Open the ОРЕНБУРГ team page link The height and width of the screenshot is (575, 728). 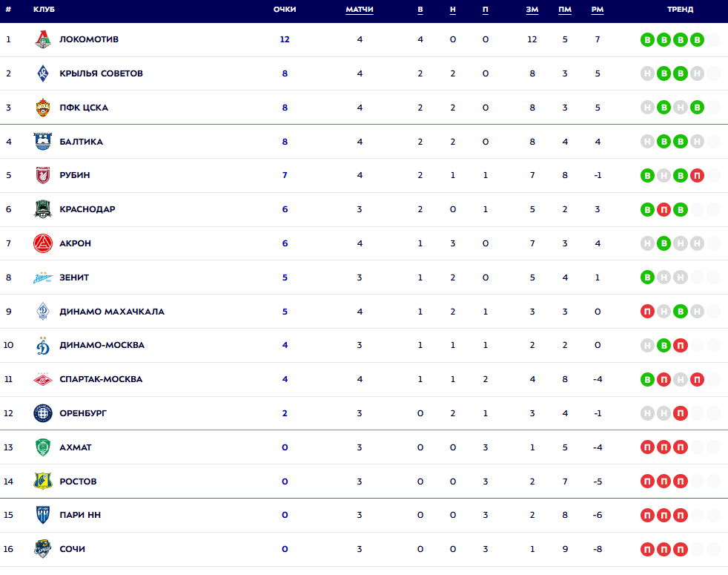pos(83,413)
